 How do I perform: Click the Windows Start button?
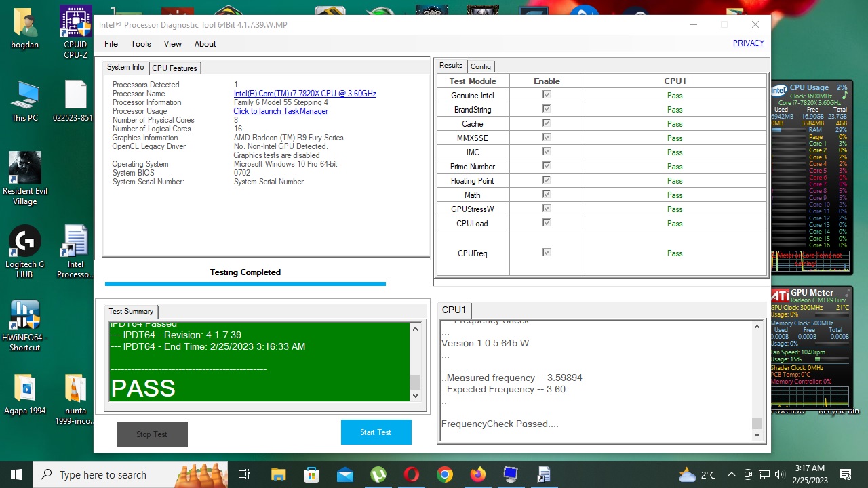16,474
